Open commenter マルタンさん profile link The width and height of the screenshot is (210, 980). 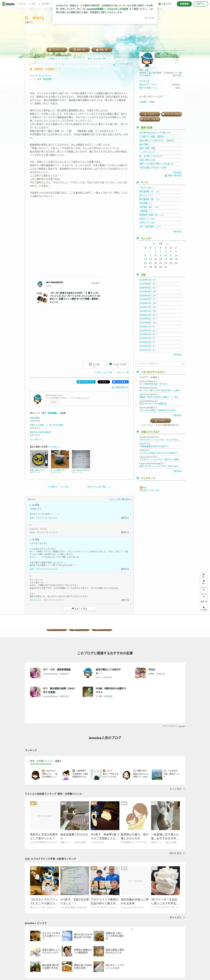(35, 600)
